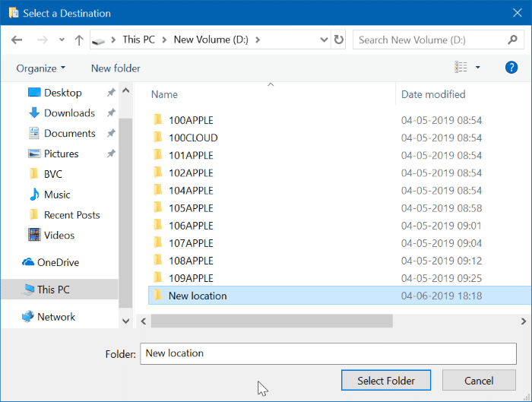Click folder icon of 105APPLE
532x402 pixels.
pos(158,207)
